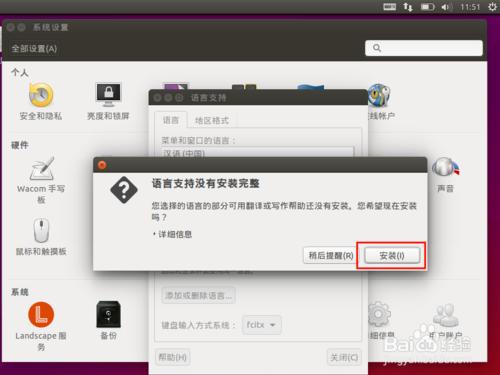Open the battery indicator in top panel
This screenshot has height=375, width=500.
427,7
